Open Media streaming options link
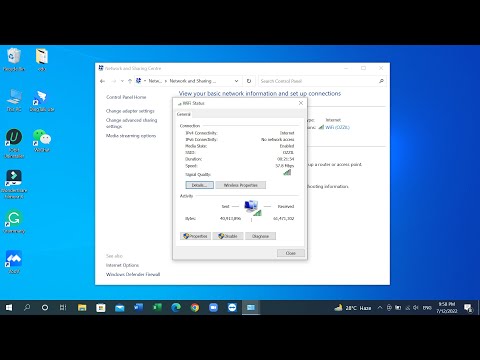Screen dimensions: 480x360 (x=131, y=136)
